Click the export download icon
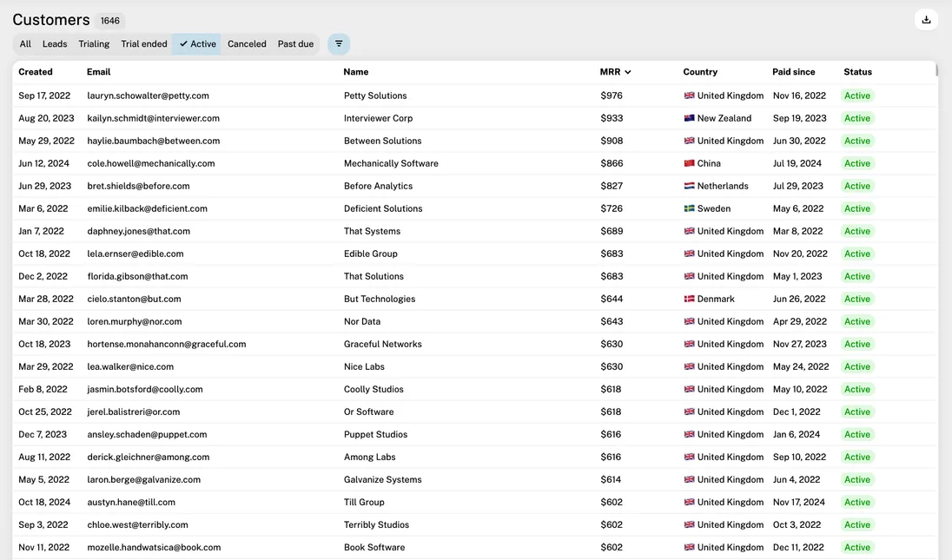 tap(926, 19)
